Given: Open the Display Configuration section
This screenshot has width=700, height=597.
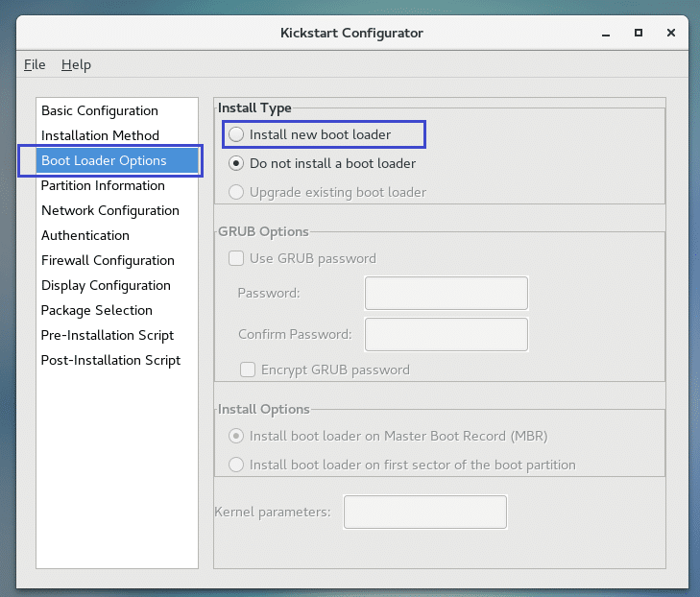Looking at the screenshot, I should point(106,285).
